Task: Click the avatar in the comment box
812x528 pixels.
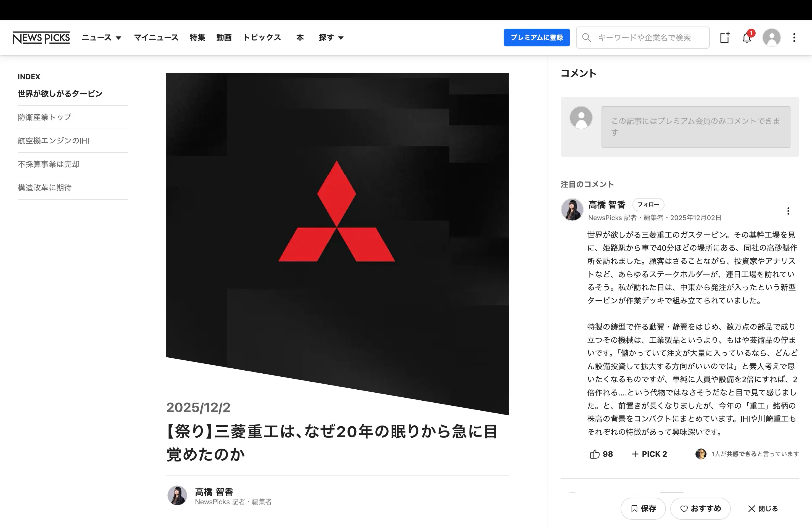Action: [581, 118]
